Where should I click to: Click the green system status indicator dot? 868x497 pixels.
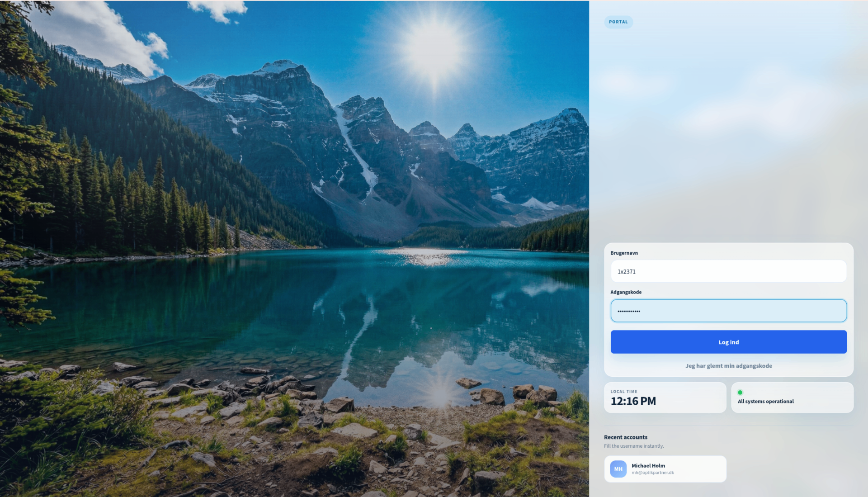pos(740,393)
